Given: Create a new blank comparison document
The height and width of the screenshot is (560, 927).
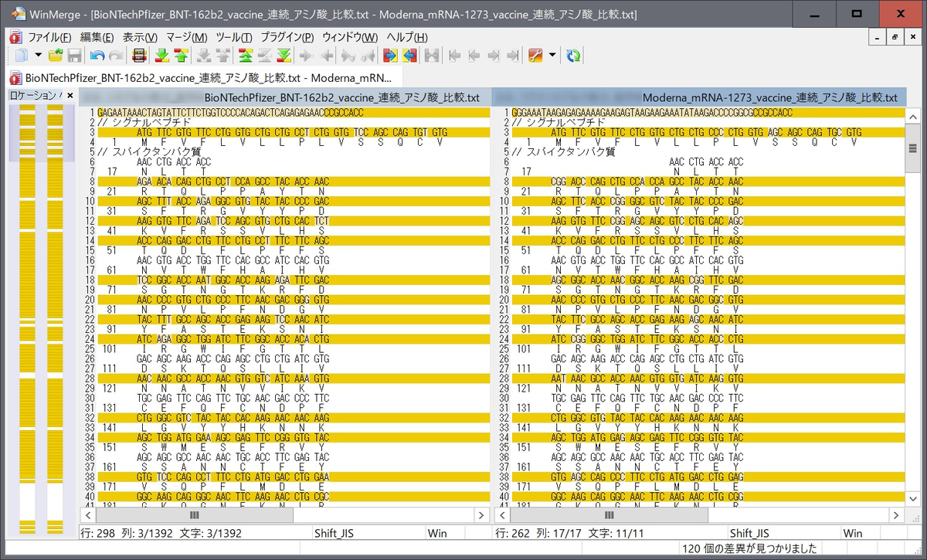Looking at the screenshot, I should click(22, 56).
